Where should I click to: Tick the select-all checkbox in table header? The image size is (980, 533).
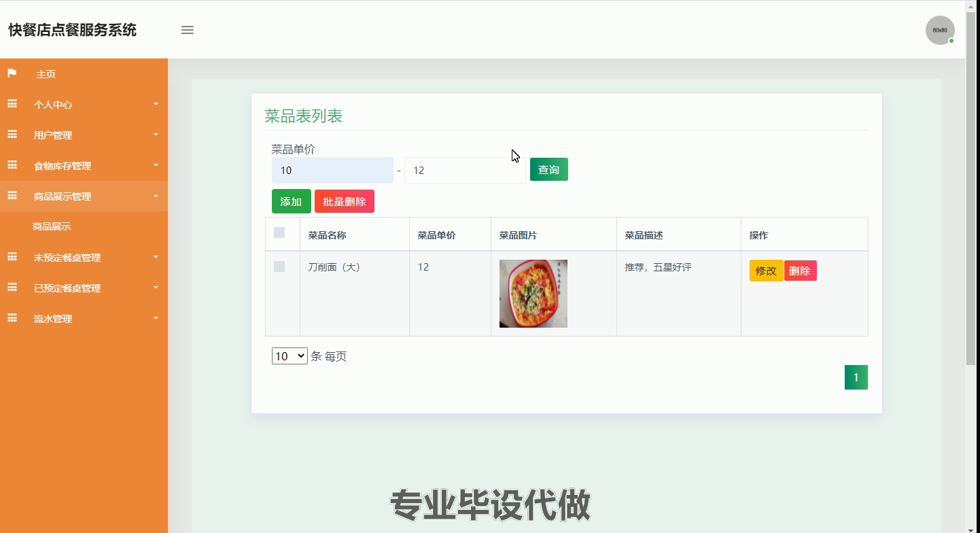tap(279, 233)
